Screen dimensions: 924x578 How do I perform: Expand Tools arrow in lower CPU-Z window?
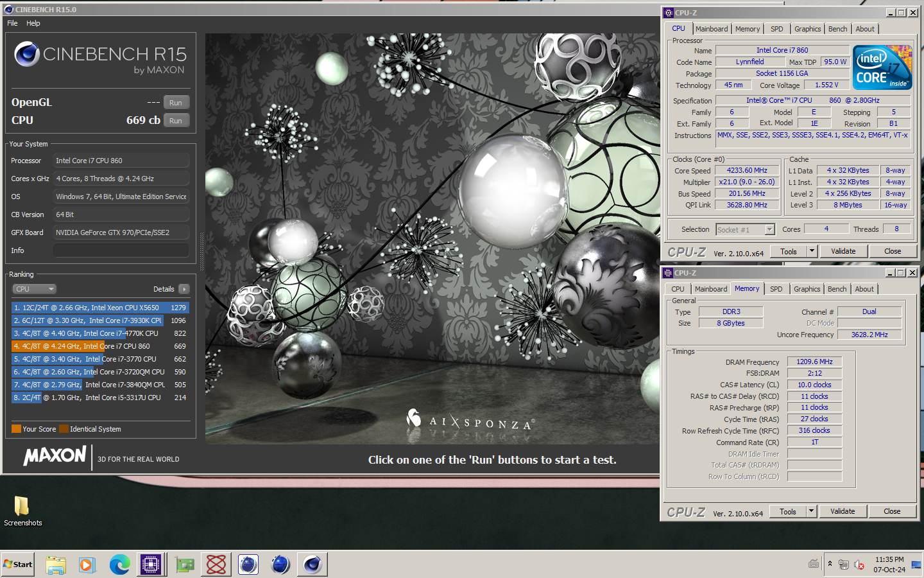(811, 511)
